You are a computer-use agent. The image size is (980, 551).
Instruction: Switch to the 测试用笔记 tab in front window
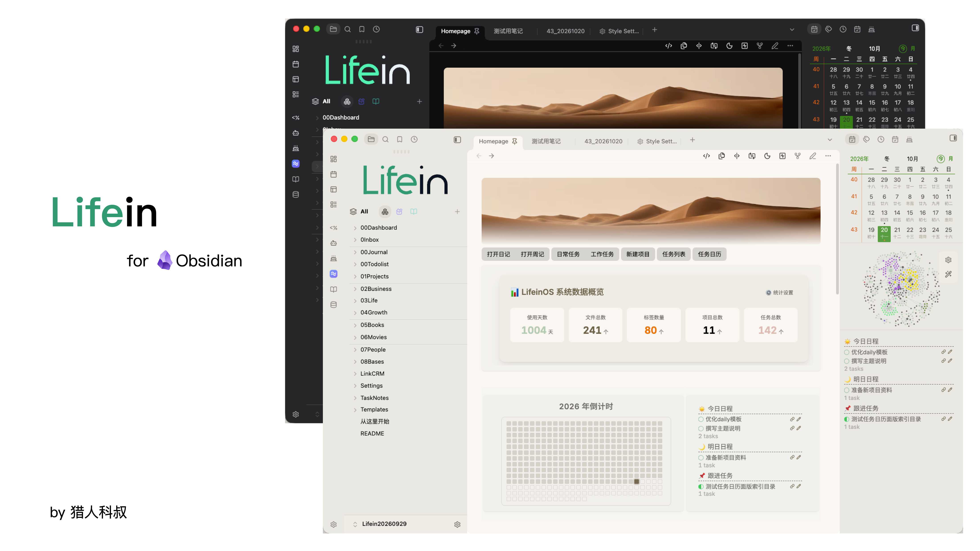546,141
